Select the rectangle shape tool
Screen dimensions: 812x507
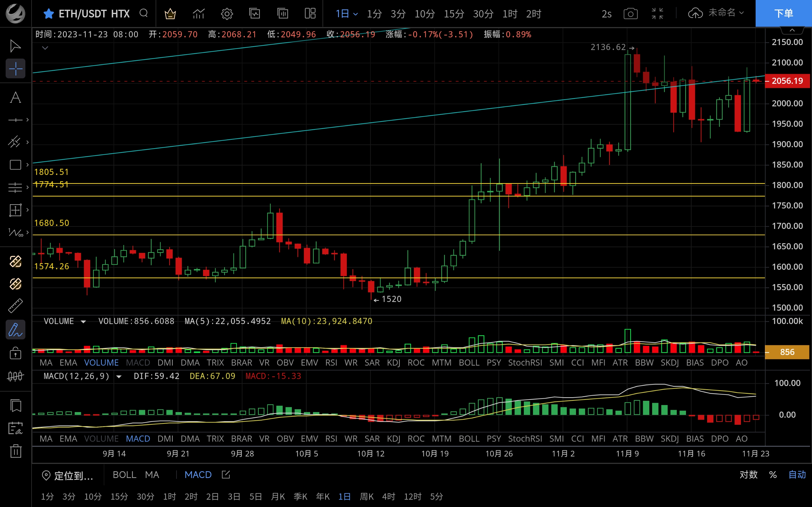pyautogui.click(x=15, y=165)
